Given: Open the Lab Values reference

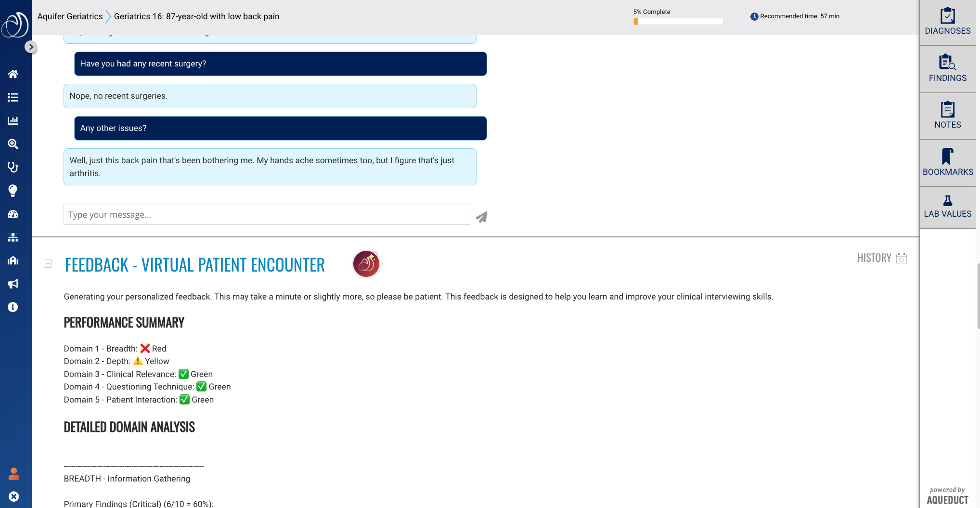Looking at the screenshot, I should click(x=947, y=206).
